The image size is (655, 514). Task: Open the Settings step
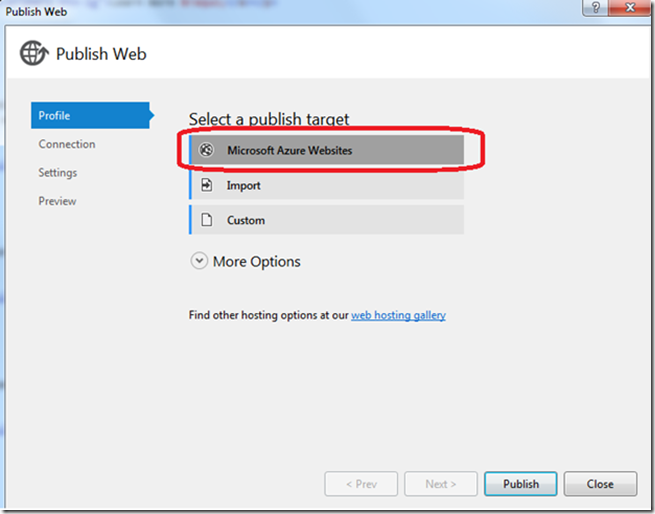click(x=58, y=173)
